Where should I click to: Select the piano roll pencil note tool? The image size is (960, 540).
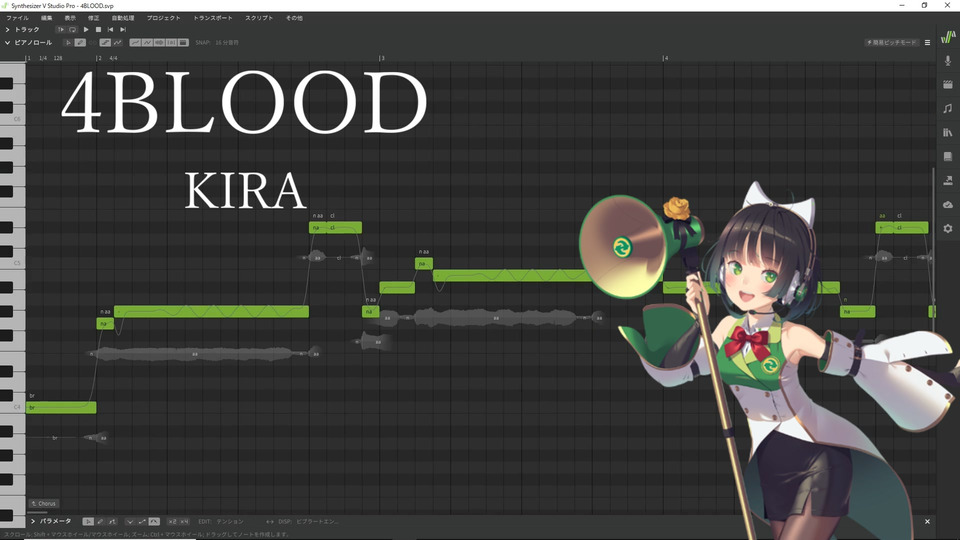[80, 43]
